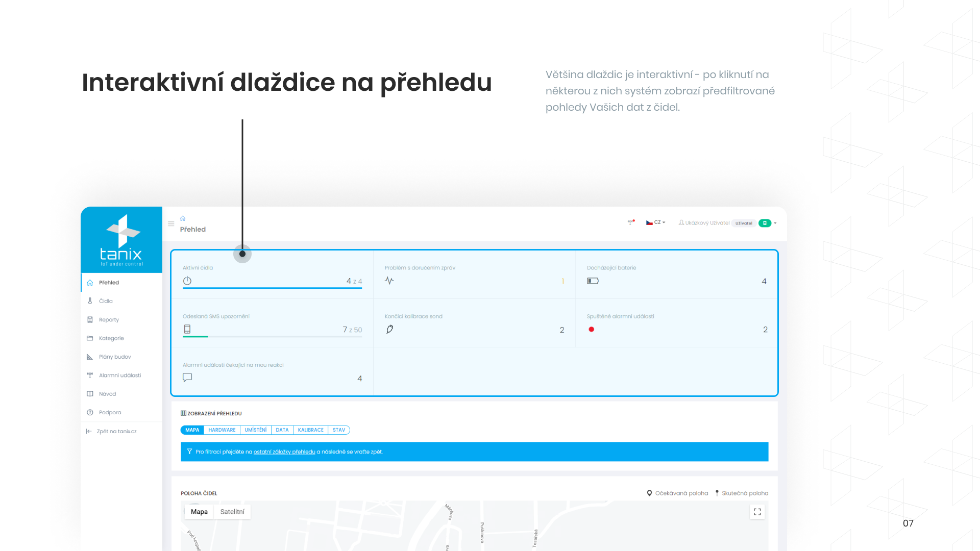Open Čidla in the sidebar

[106, 301]
